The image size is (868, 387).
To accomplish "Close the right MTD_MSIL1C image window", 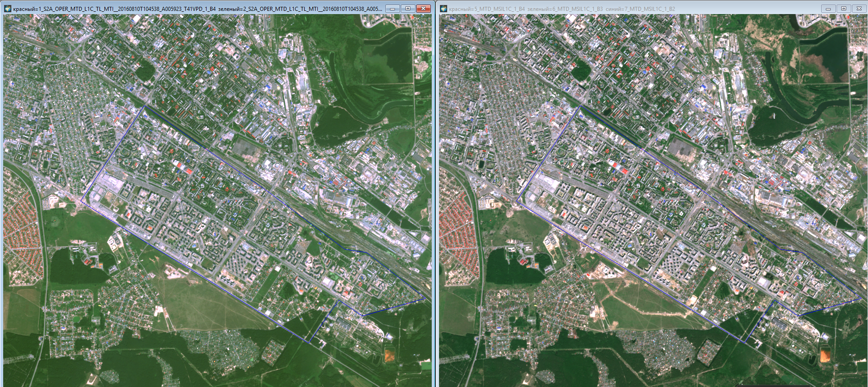I will point(859,9).
